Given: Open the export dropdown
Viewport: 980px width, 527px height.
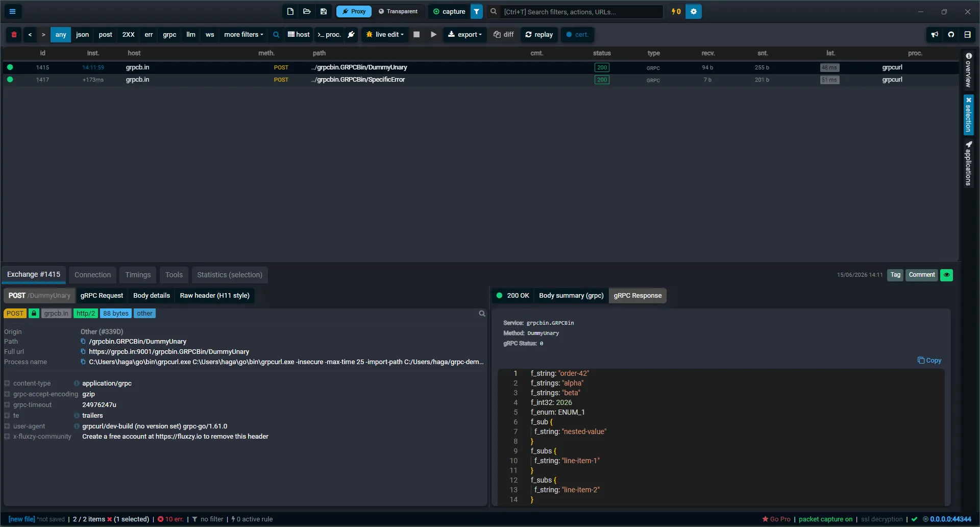Looking at the screenshot, I should pos(464,34).
